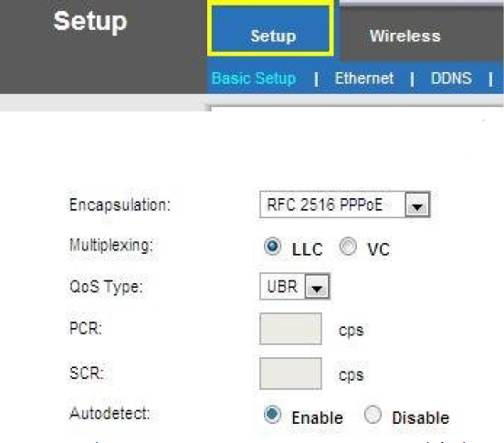Focus the PCR cps input field
Viewport: 504px width, 443px height.
[290, 329]
